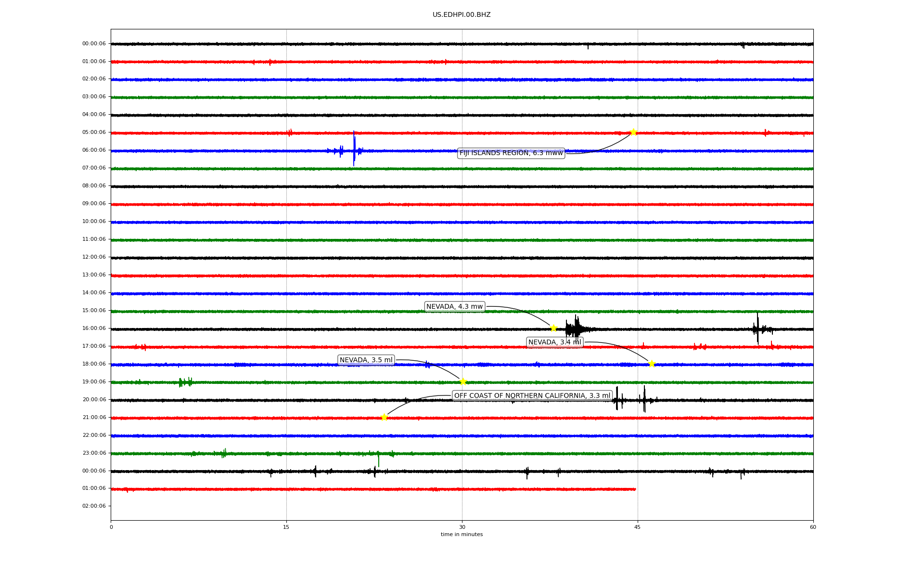
Task: Click the Nevada 4.3 mw star marker
Action: [x=553, y=328]
